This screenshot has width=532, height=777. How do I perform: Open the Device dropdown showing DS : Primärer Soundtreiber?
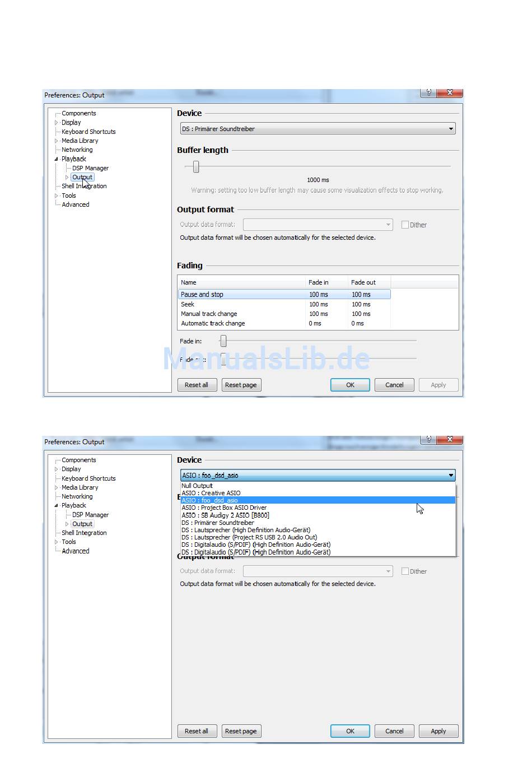click(x=318, y=129)
